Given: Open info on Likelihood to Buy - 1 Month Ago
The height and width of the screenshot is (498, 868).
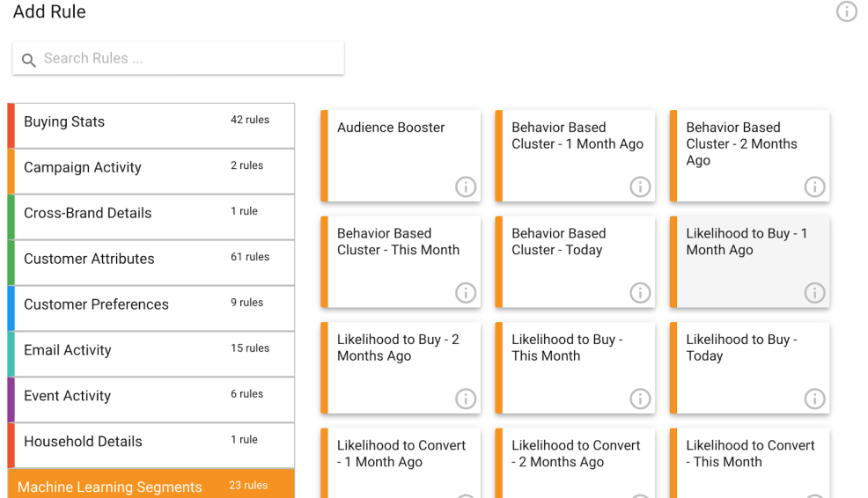Looking at the screenshot, I should tap(814, 293).
